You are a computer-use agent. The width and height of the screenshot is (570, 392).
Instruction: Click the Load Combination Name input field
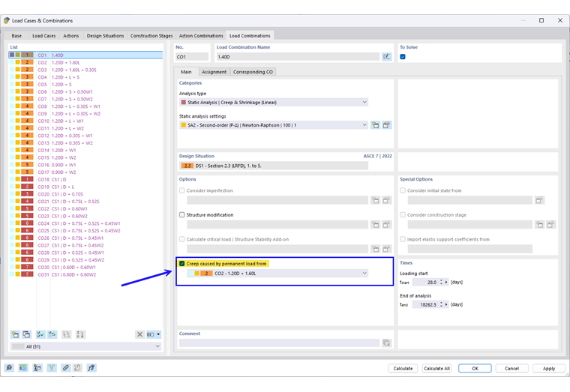pos(298,57)
